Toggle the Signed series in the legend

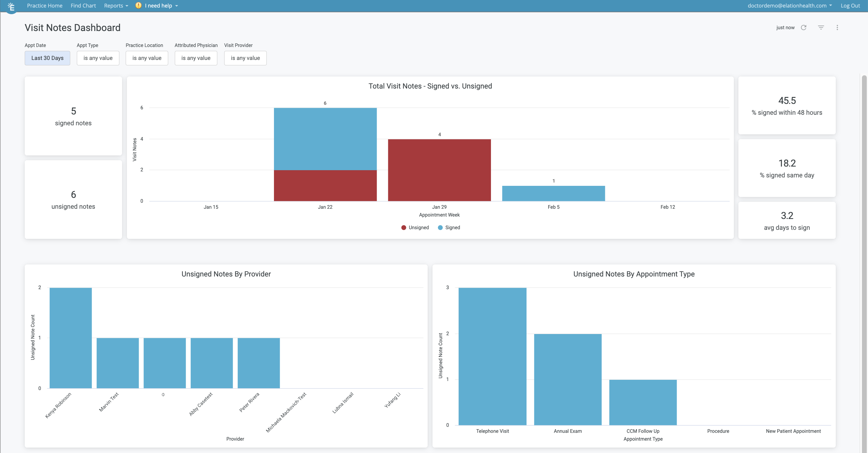tap(449, 227)
